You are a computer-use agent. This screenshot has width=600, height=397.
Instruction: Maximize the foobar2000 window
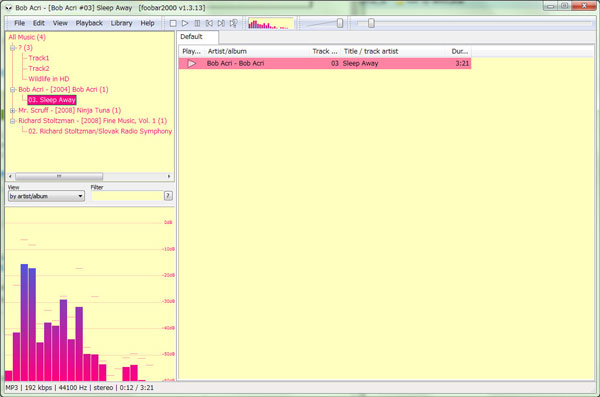tap(564, 6)
